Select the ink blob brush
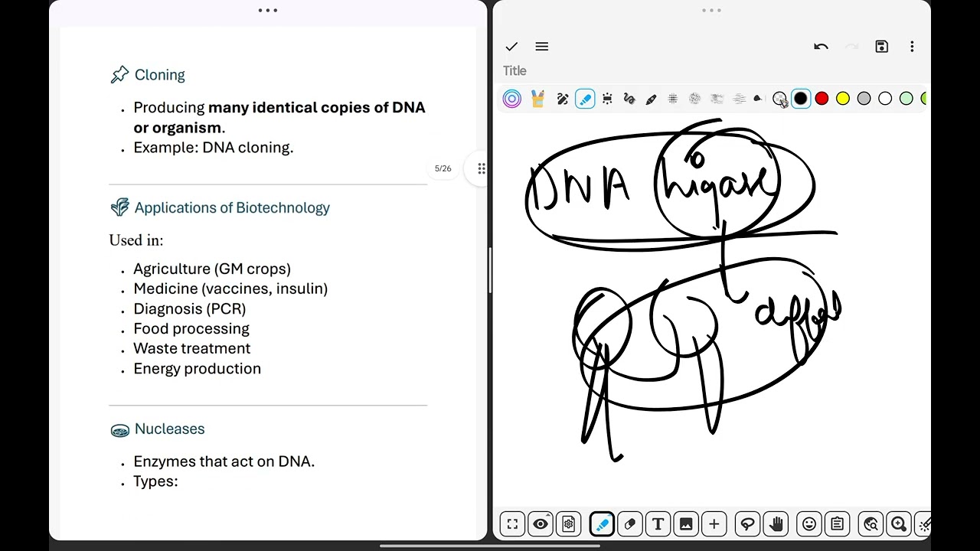980x551 pixels. [x=758, y=99]
